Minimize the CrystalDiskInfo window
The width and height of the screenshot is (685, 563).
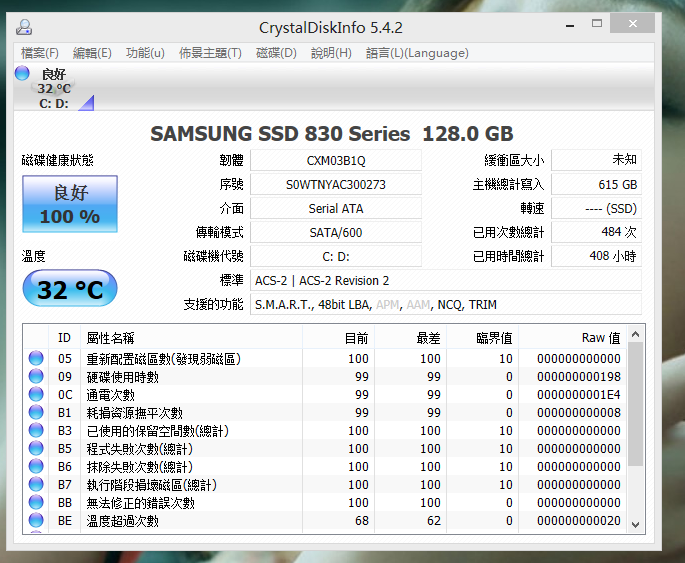pos(570,24)
